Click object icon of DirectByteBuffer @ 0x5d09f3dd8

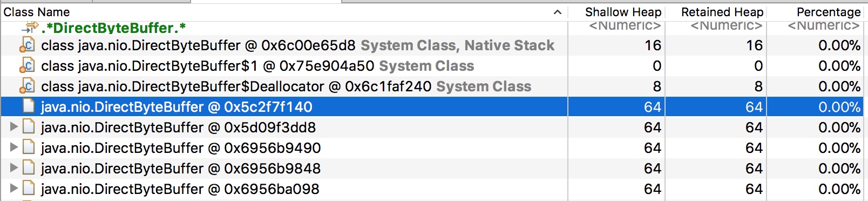tap(29, 127)
